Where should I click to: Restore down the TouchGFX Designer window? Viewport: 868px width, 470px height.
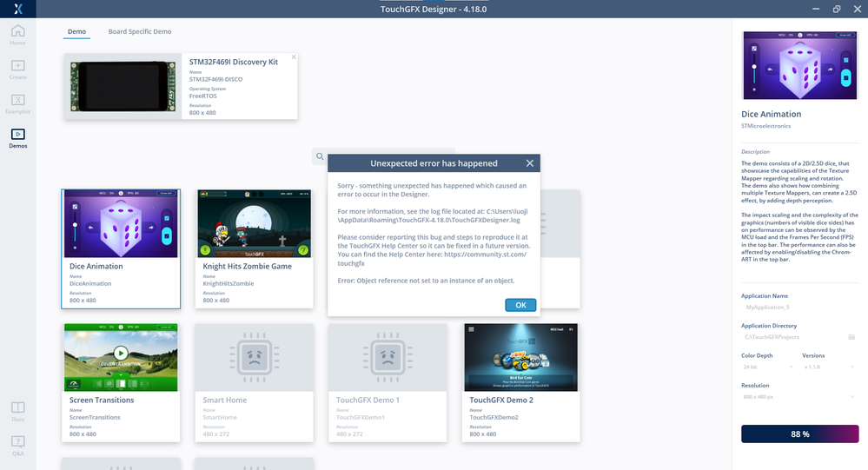pyautogui.click(x=837, y=9)
